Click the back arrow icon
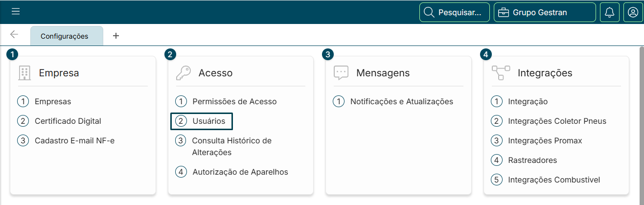Viewport: 644px width, 205px height. click(14, 35)
